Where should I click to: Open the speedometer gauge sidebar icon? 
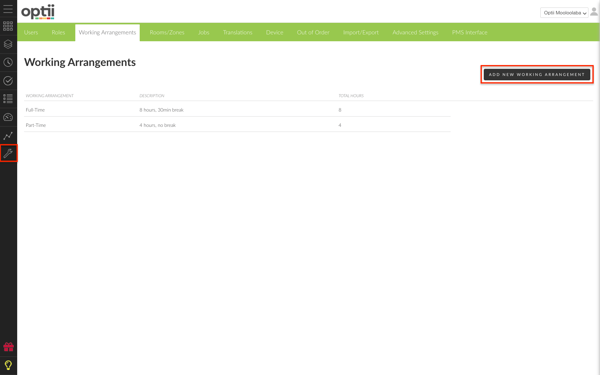pyautogui.click(x=8, y=117)
